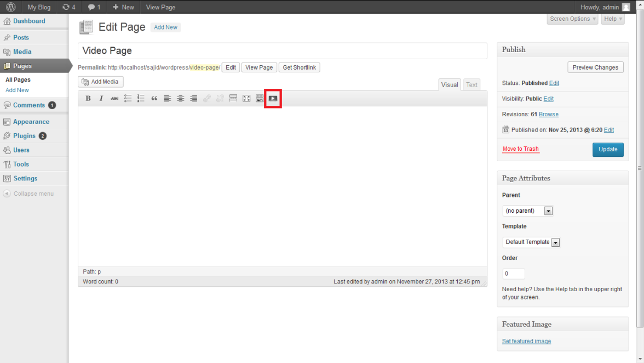Screen dimensions: 644x363
Task: Collapse the admin sidebar menu
Action: click(x=33, y=194)
